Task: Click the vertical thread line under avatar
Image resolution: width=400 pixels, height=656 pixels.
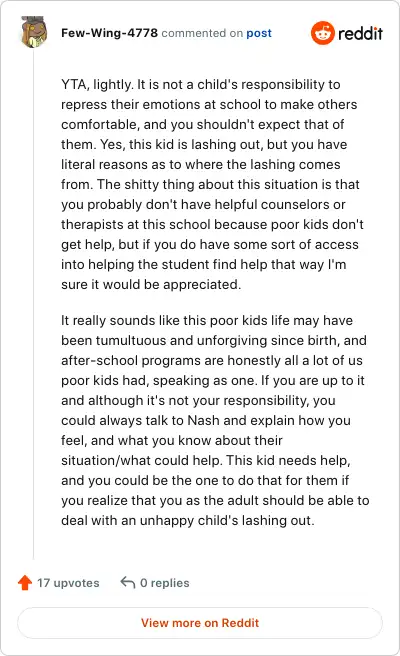Action: pyautogui.click(x=33, y=303)
